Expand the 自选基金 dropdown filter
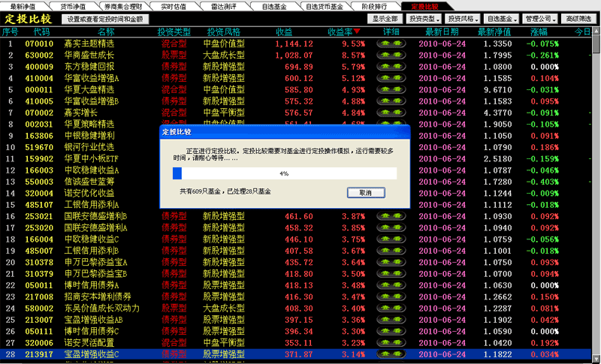The height and width of the screenshot is (364, 601). coord(501,18)
